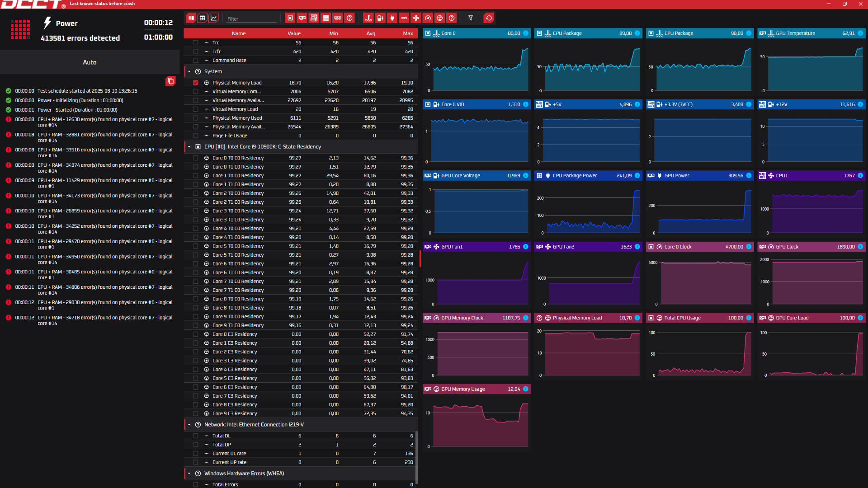The image size is (868, 488).
Task: Select the Total Errors row
Action: click(301, 484)
